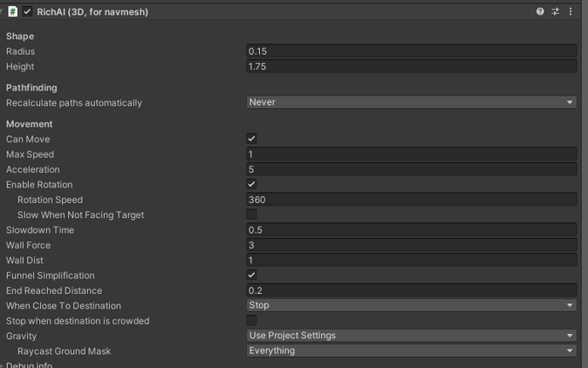Toggle the Enable Rotation checkbox
Screen dimensions: 588x368
click(x=251, y=184)
